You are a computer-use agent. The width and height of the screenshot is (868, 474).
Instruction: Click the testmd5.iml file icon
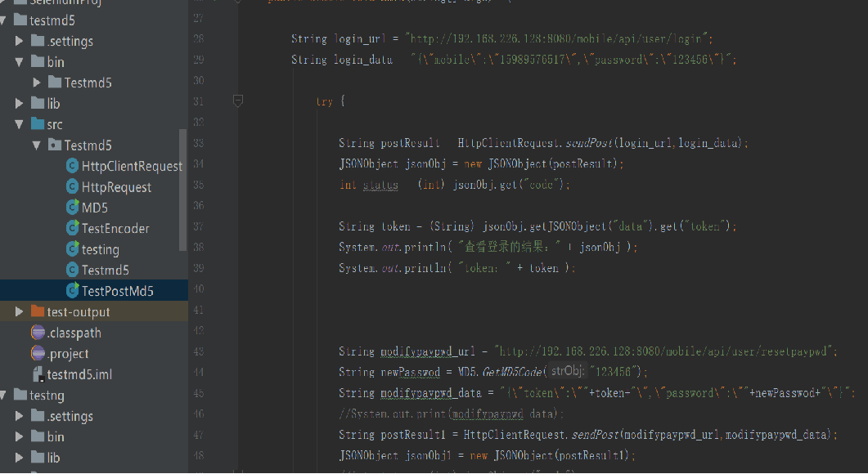(x=38, y=374)
